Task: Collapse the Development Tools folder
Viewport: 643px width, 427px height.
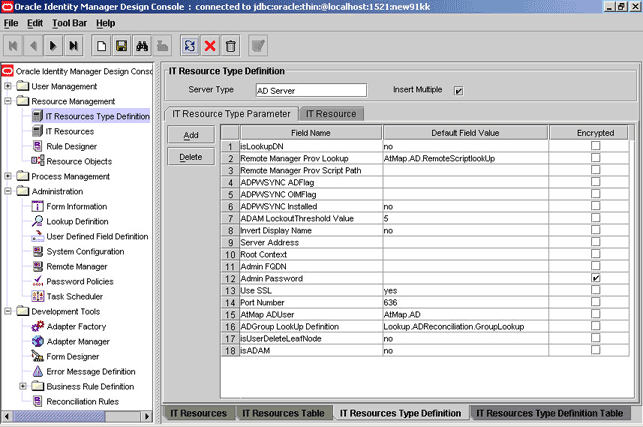Action: click(x=8, y=311)
